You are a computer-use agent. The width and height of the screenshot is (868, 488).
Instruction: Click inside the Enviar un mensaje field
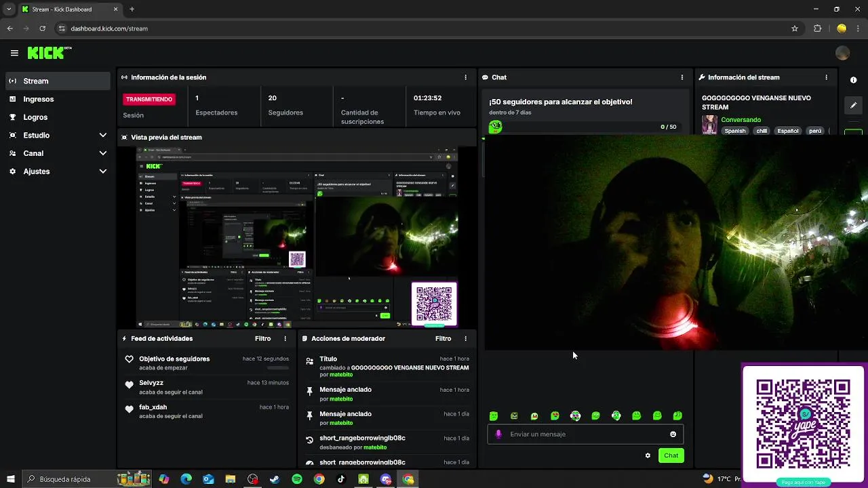(x=585, y=434)
